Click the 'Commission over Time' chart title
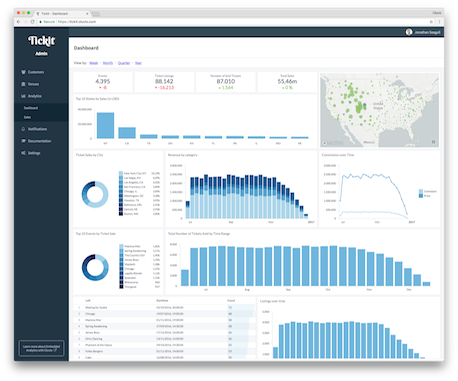Screen dimensions: 458x381 tap(338, 155)
